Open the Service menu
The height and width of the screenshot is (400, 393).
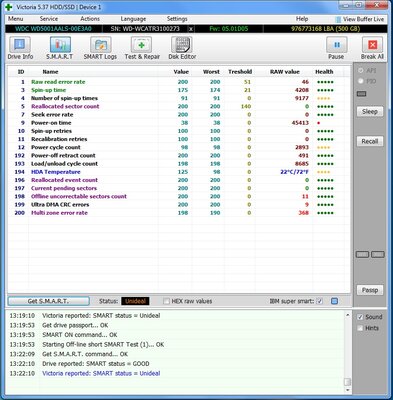click(49, 19)
